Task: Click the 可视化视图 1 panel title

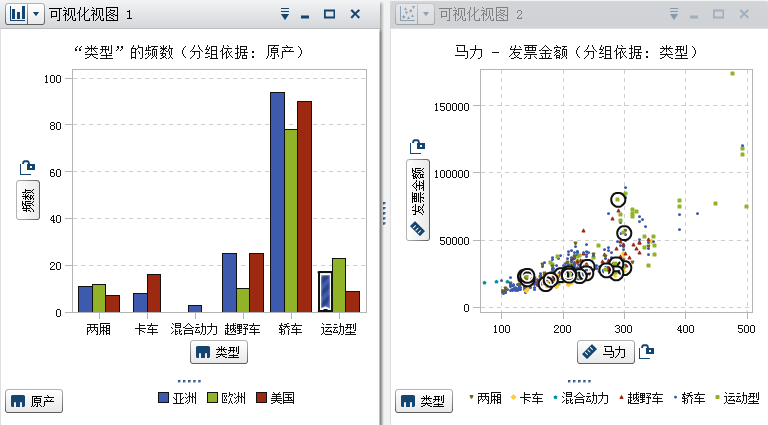Action: pyautogui.click(x=91, y=14)
